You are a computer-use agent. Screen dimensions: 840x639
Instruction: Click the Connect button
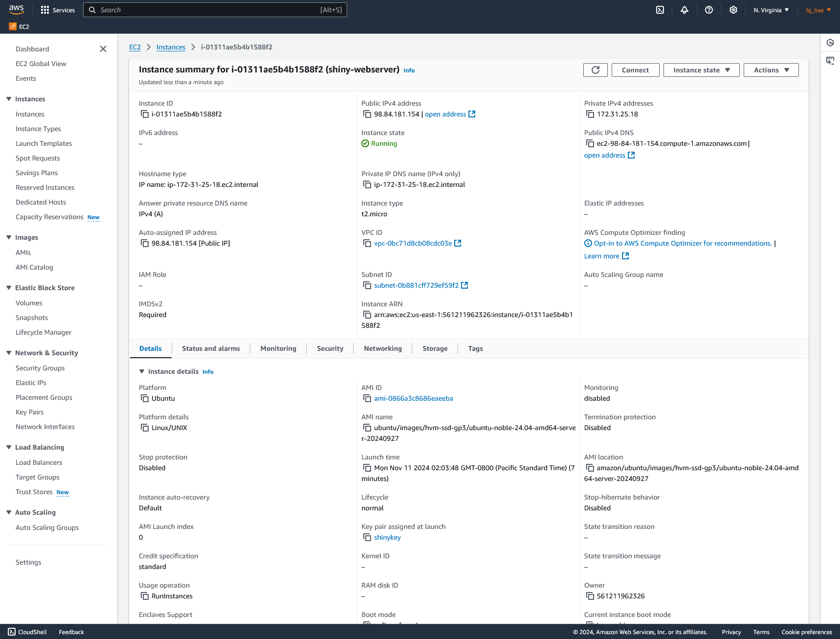click(635, 69)
